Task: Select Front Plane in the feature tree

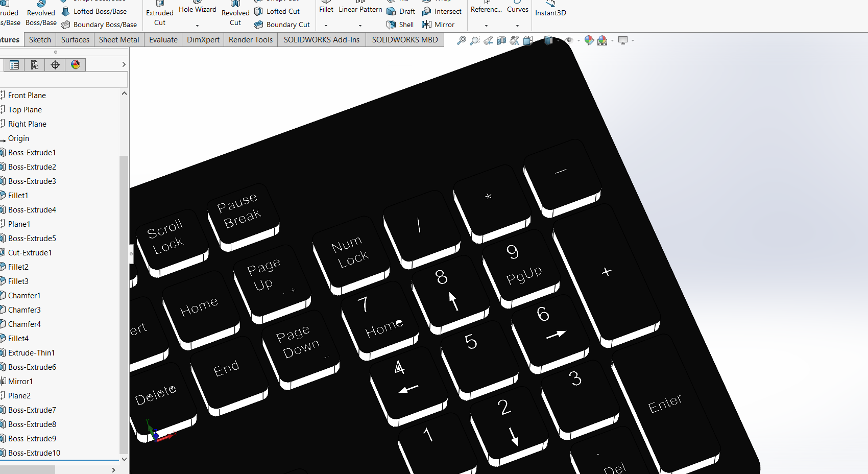Action: tap(27, 96)
